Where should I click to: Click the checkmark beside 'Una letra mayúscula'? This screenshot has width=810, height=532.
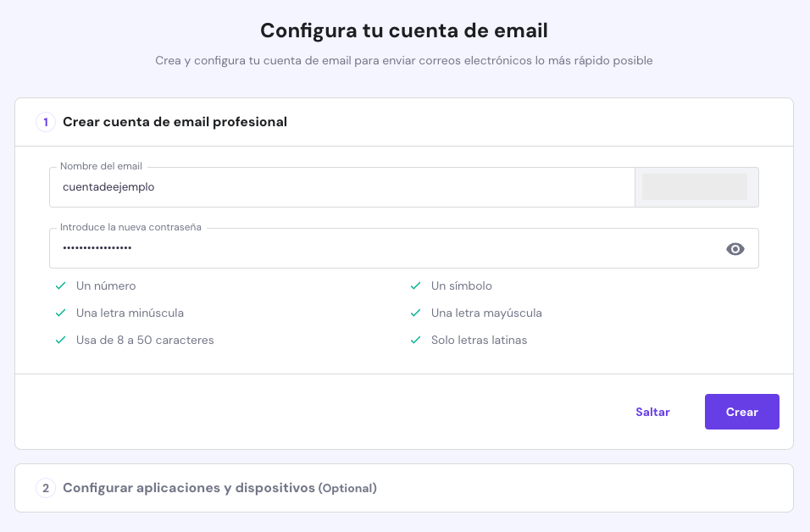pos(415,313)
